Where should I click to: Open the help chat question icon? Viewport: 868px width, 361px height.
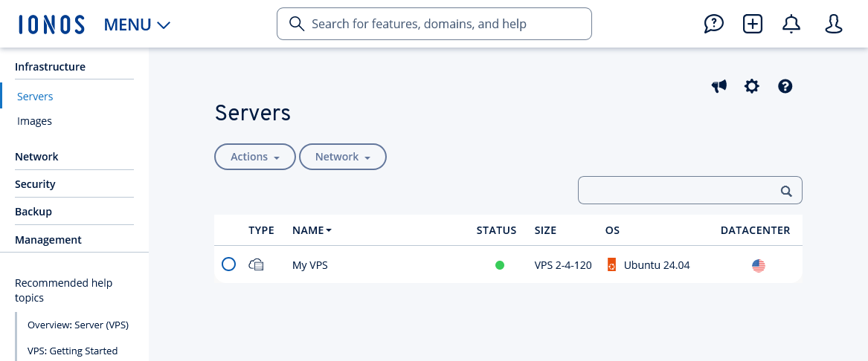pos(713,24)
